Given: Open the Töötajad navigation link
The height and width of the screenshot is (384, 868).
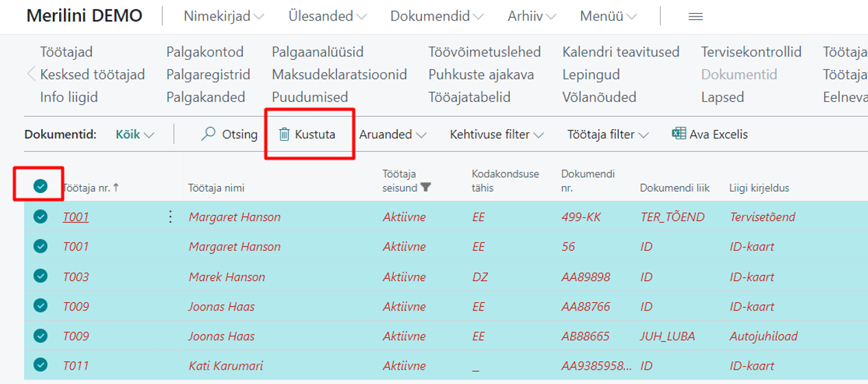Looking at the screenshot, I should coord(66,52).
